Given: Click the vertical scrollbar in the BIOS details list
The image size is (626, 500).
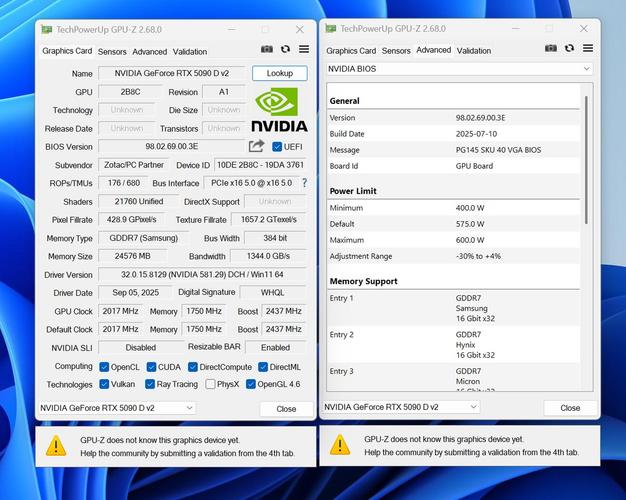Looking at the screenshot, I should (587, 200).
